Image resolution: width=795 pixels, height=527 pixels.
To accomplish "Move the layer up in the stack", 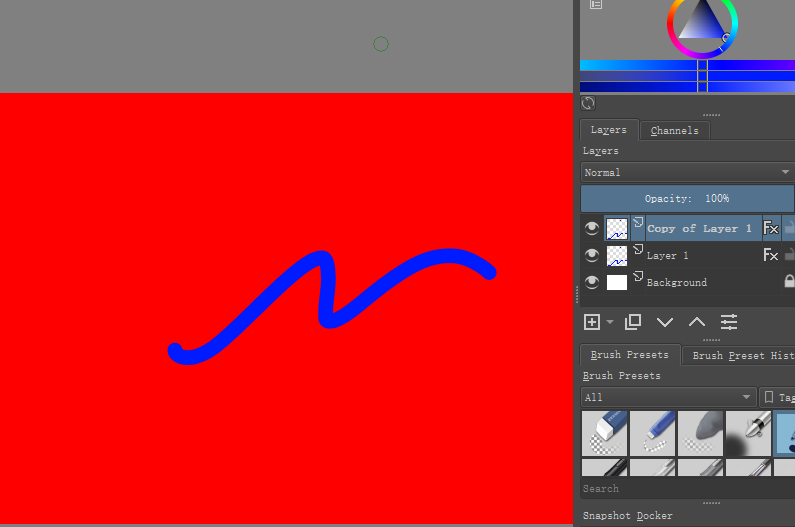I will coord(697,322).
